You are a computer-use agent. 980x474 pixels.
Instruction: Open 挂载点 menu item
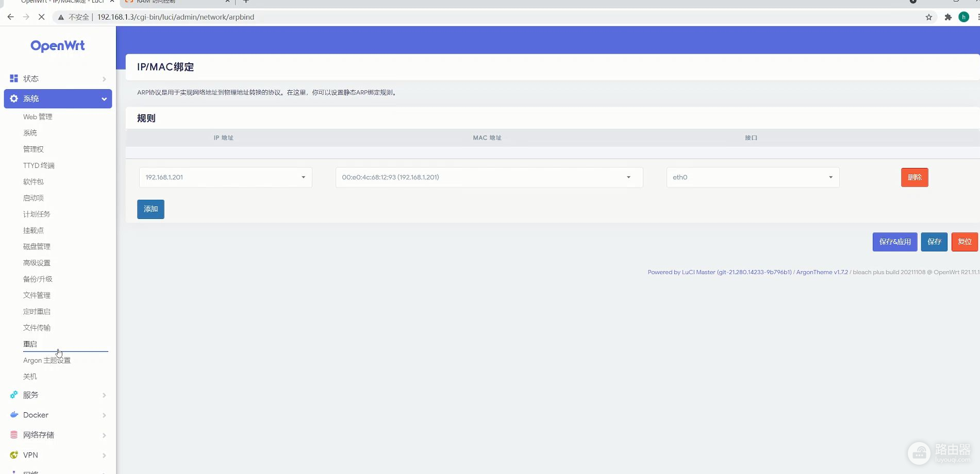(x=34, y=230)
